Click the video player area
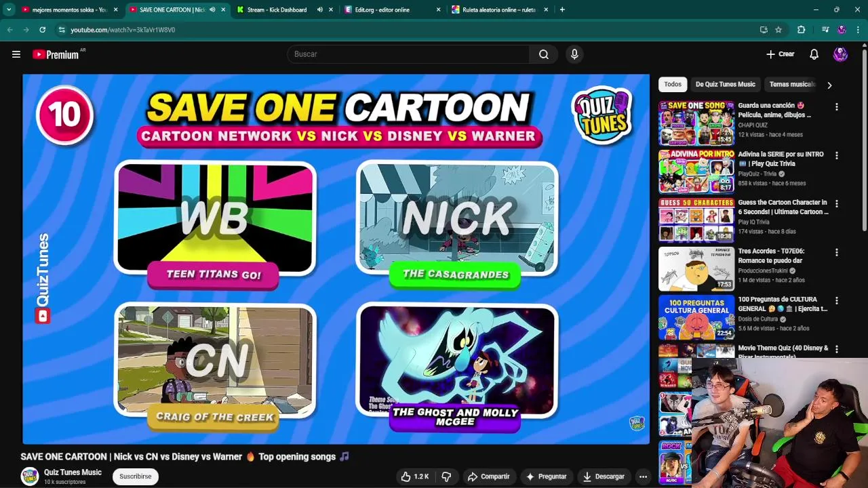Screen dimensions: 868x488 [336, 259]
